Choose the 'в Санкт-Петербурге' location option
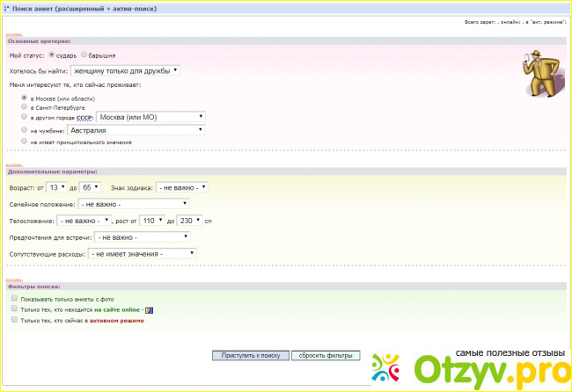This screenshot has height=392, width=572. click(24, 106)
